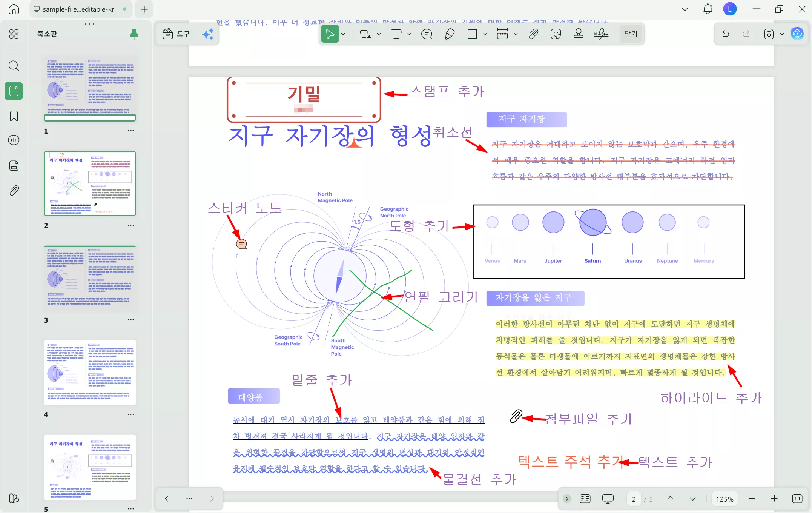Go back with left arrow navigation
The height and width of the screenshot is (513, 812).
click(167, 499)
